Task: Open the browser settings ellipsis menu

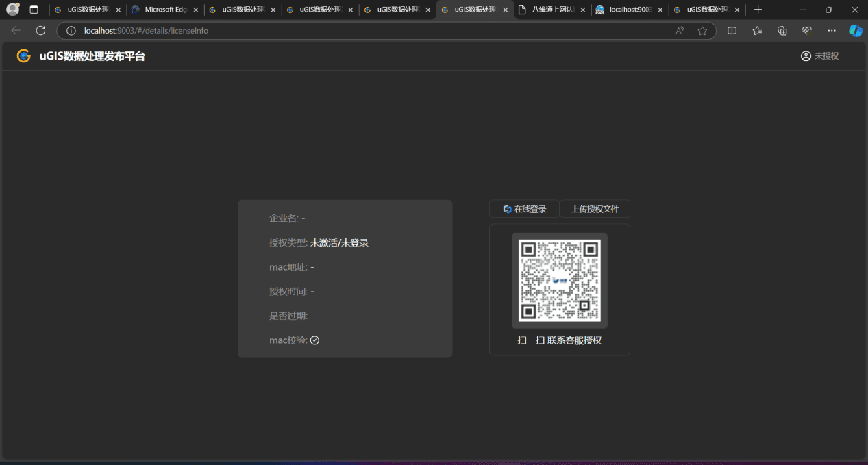Action: pyautogui.click(x=831, y=30)
